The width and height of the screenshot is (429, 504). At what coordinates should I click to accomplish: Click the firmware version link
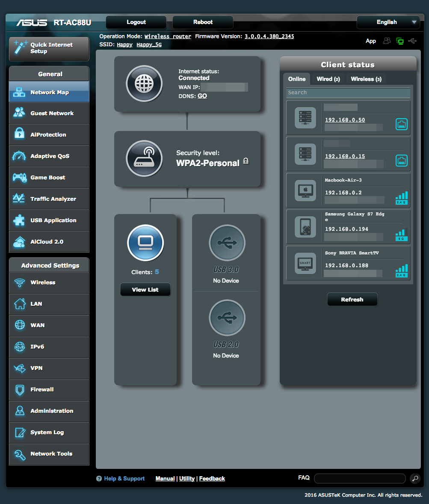(269, 36)
